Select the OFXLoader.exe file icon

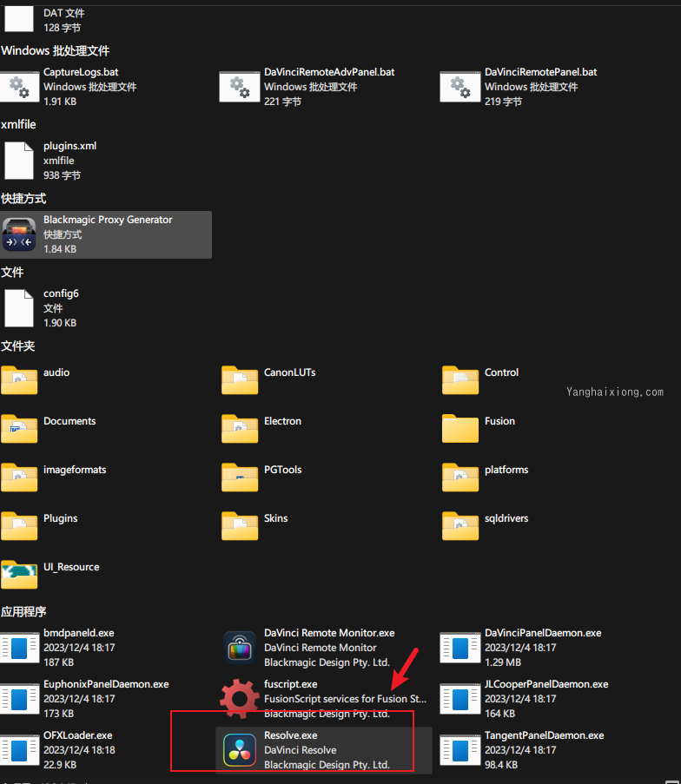coord(19,749)
